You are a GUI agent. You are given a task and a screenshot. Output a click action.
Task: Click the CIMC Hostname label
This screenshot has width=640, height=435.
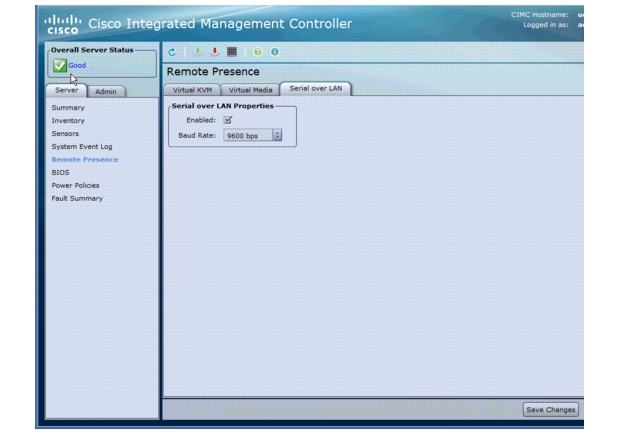pyautogui.click(x=540, y=15)
